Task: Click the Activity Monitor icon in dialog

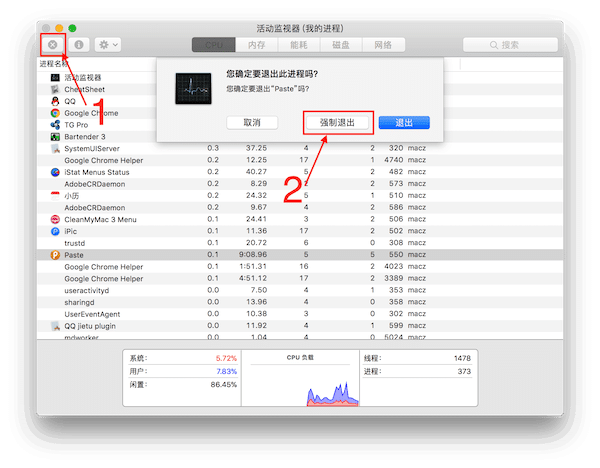Action: [193, 88]
